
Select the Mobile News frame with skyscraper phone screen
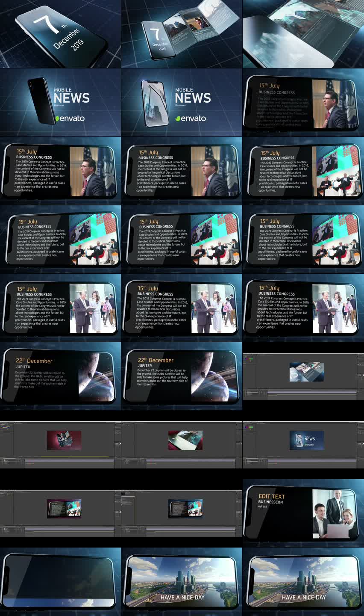coord(182,103)
